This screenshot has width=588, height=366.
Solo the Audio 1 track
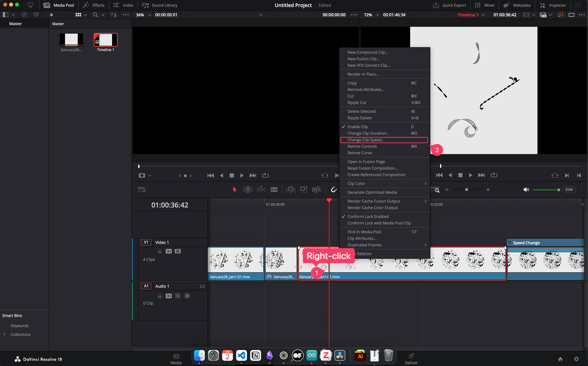pos(178,296)
